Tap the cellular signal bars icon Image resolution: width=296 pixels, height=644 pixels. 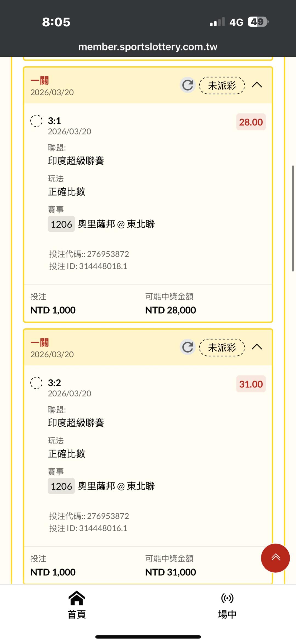217,22
